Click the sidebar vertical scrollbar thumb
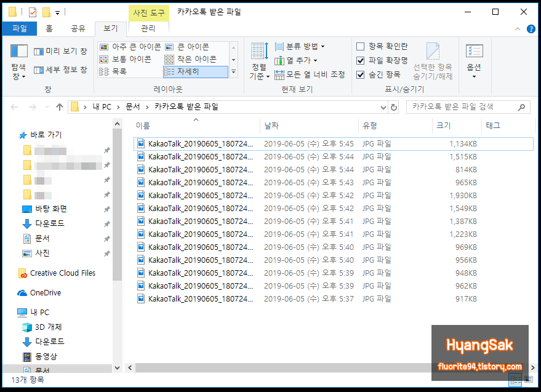Image resolution: width=541 pixels, height=392 pixels. 118,205
